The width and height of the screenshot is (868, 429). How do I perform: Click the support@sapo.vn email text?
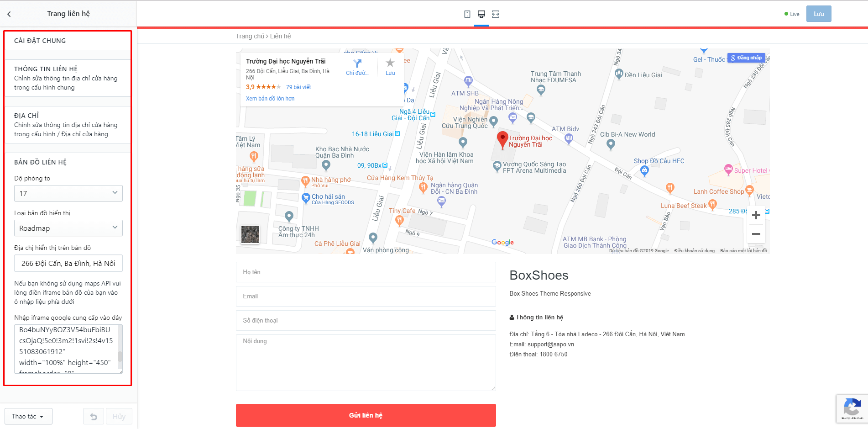pos(551,344)
